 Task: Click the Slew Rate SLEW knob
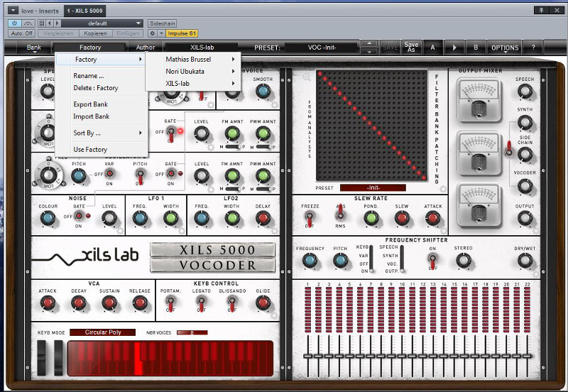(x=402, y=218)
